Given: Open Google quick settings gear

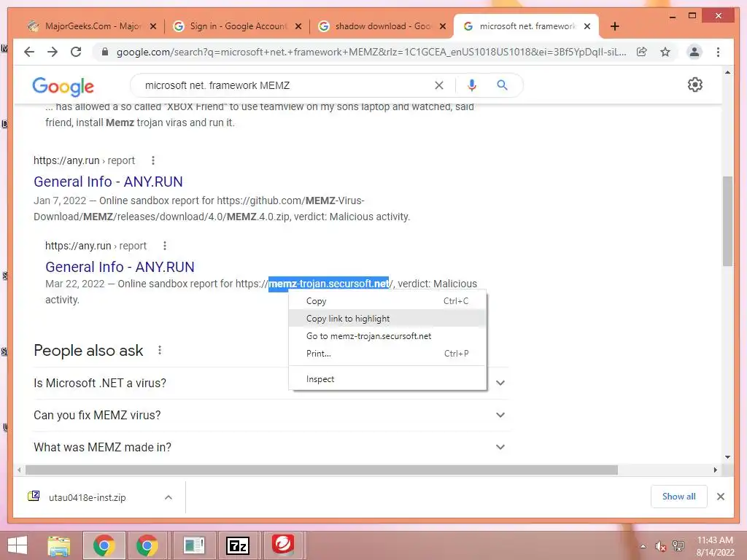Looking at the screenshot, I should click(695, 85).
